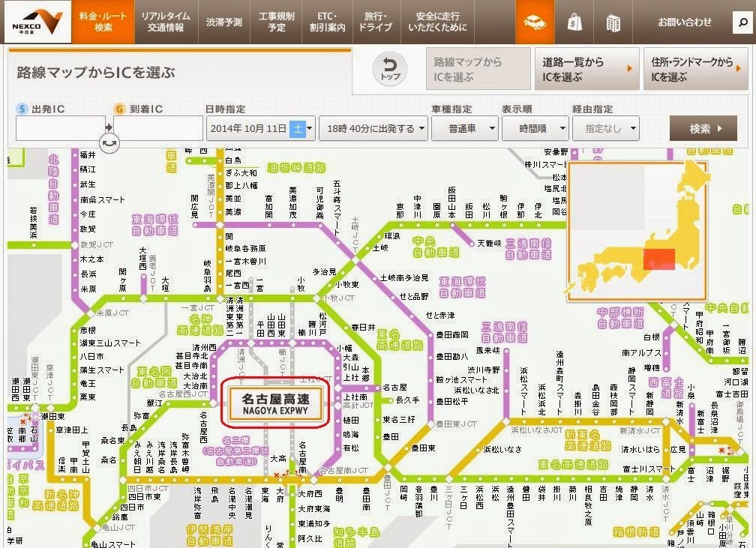Click the 検索 search button

[703, 129]
